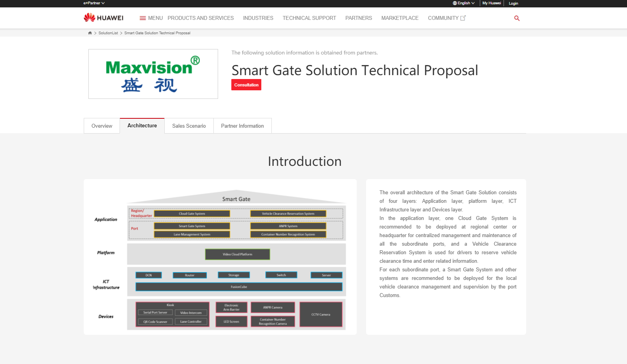Expand the e+Partner dropdown

pos(94,3)
